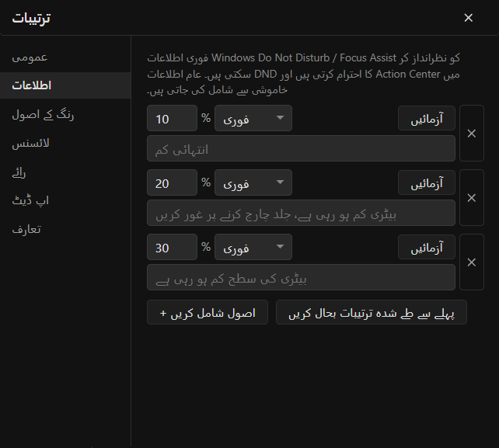Remove the 10% notification rule
Image resolution: width=499 pixels, height=448 pixels.
(472, 134)
